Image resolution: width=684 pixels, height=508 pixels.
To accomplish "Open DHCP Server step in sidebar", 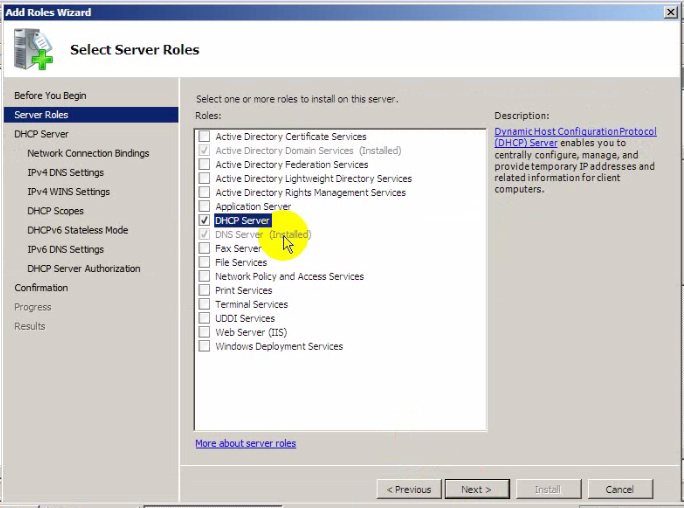I will (41, 134).
